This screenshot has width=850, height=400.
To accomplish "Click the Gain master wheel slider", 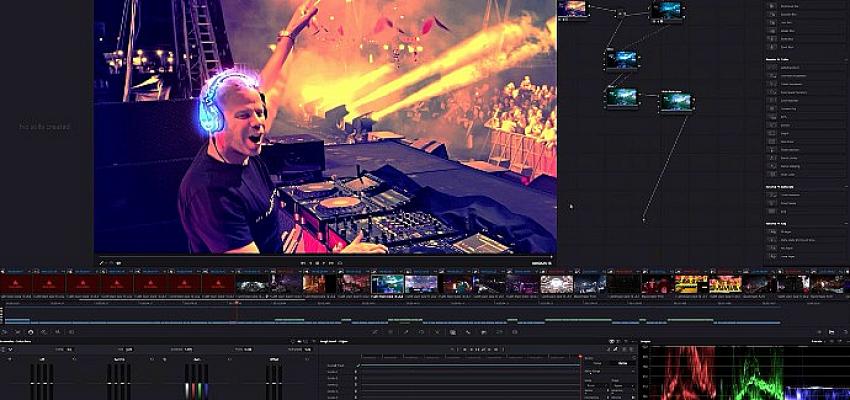I will click(x=196, y=381).
